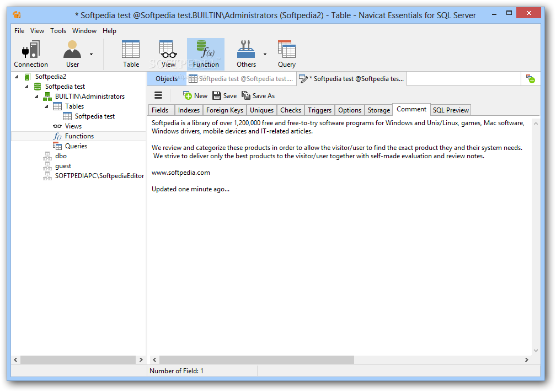
Task: Switch to the Fields tab
Action: [x=161, y=110]
